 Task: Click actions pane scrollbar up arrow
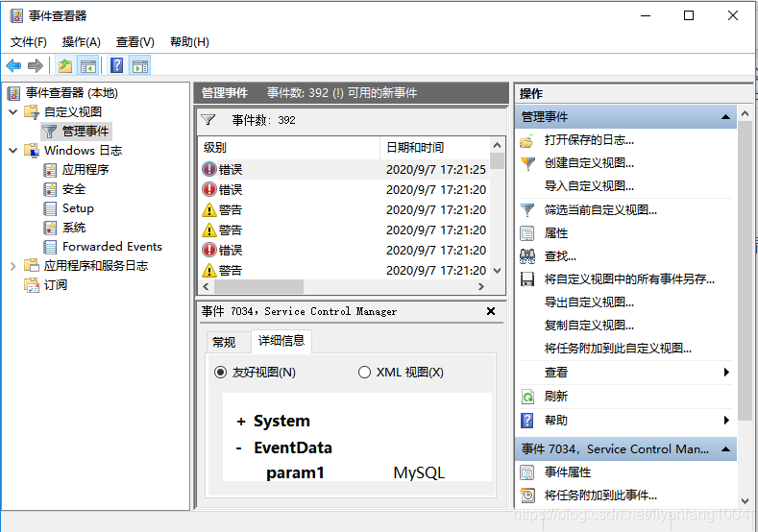click(745, 113)
